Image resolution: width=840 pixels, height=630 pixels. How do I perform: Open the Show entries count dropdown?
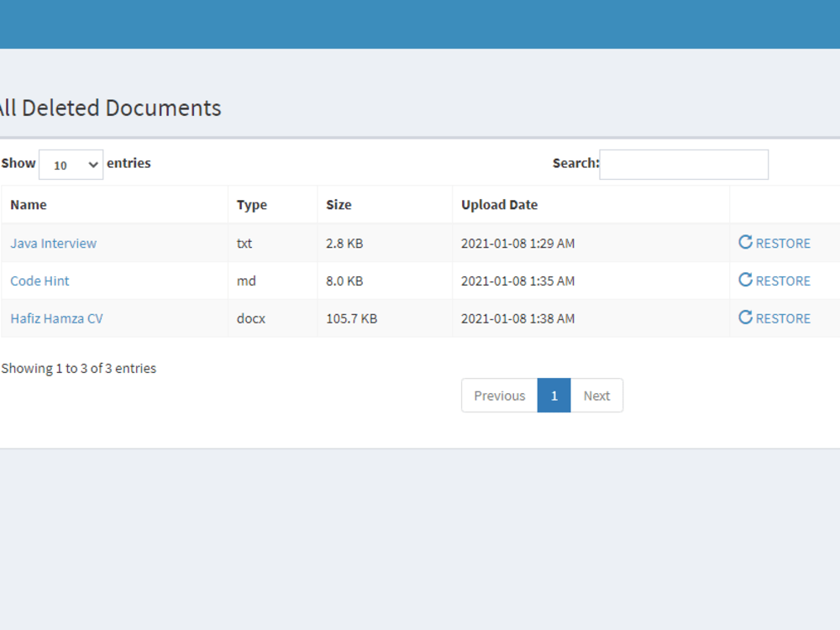(71, 165)
